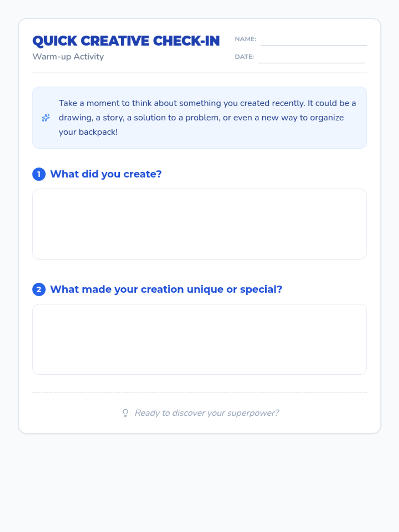Click the "NAME:" label
399x532 pixels.
[245, 39]
